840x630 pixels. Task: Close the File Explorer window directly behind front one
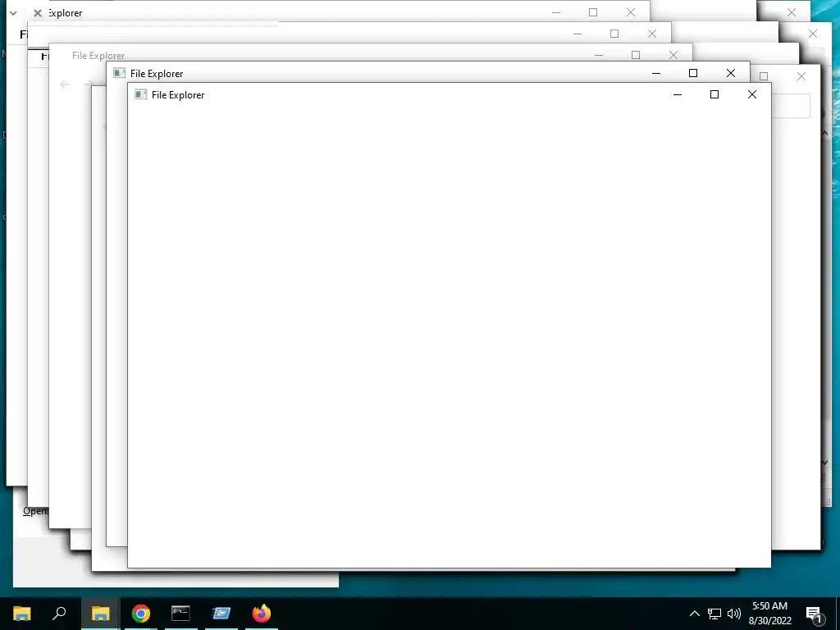pyautogui.click(x=731, y=73)
